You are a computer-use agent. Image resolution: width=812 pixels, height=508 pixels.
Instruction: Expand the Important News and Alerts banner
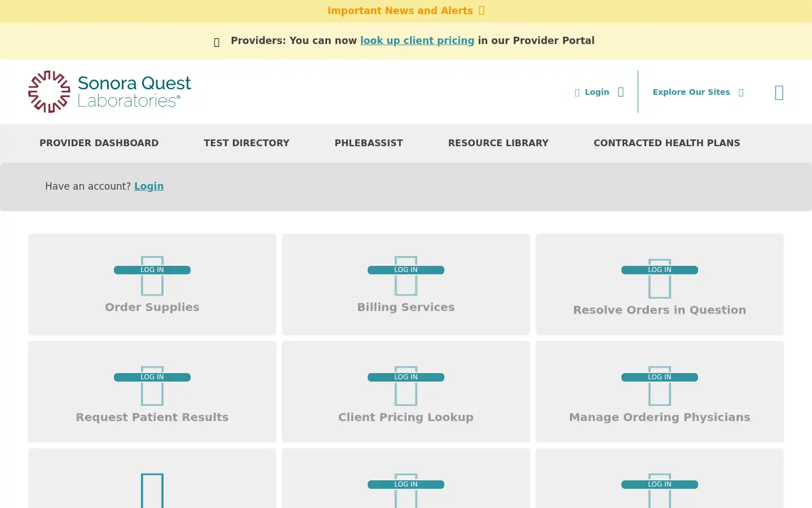[406, 11]
